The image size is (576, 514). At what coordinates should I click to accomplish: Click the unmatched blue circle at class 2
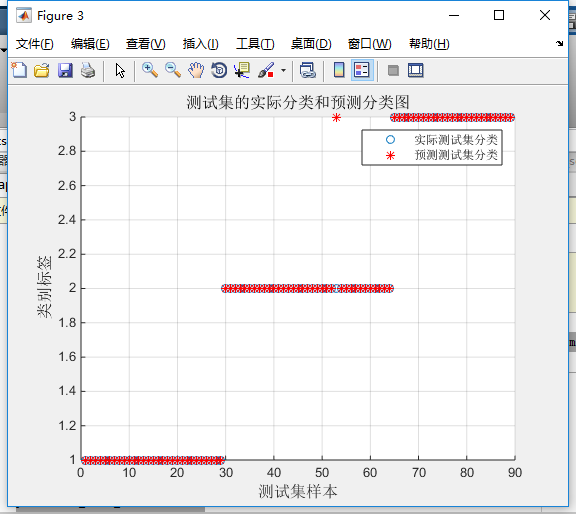336,288
